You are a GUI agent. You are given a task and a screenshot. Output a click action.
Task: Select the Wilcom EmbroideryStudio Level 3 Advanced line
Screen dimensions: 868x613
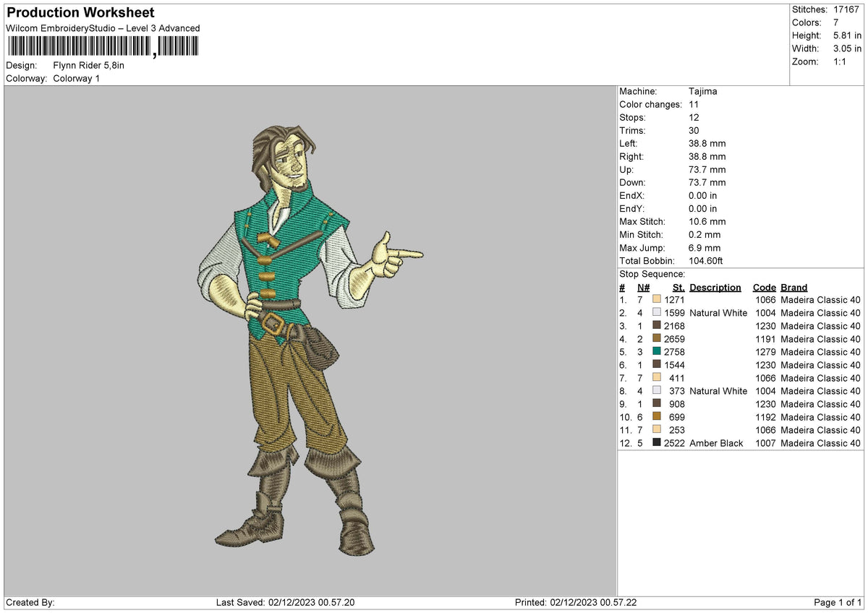[x=103, y=28]
